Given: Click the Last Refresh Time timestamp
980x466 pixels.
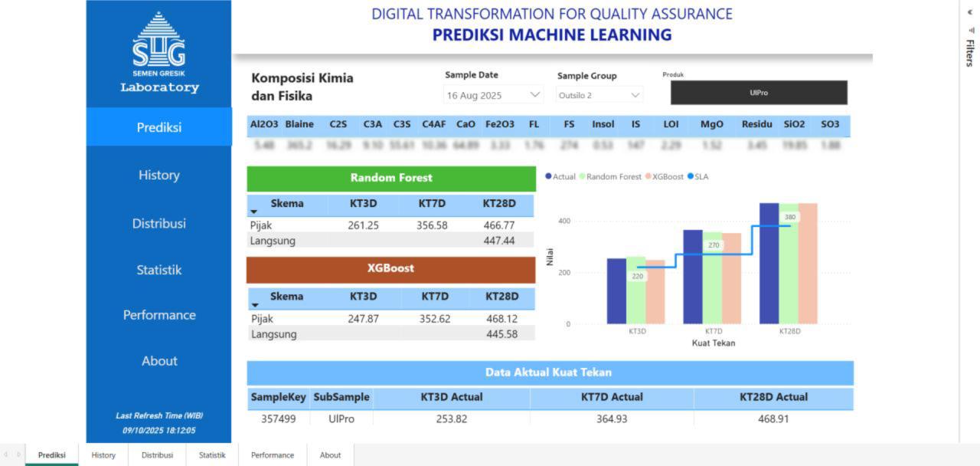Looking at the screenshot, I should 159,431.
